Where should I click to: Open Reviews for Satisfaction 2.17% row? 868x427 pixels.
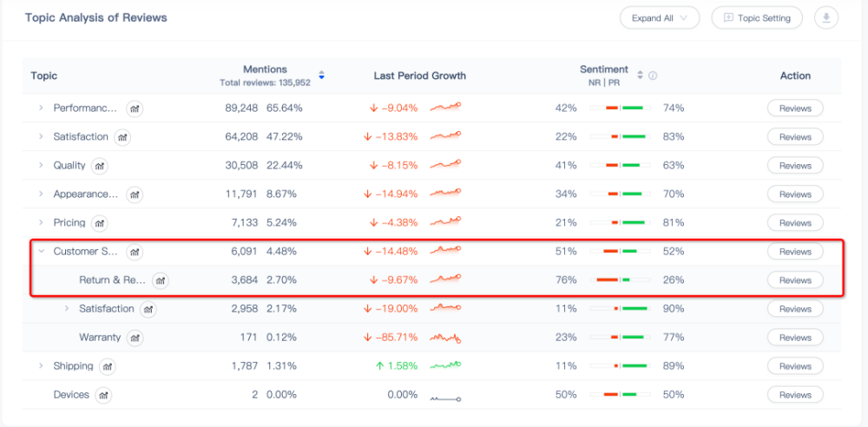pos(795,309)
